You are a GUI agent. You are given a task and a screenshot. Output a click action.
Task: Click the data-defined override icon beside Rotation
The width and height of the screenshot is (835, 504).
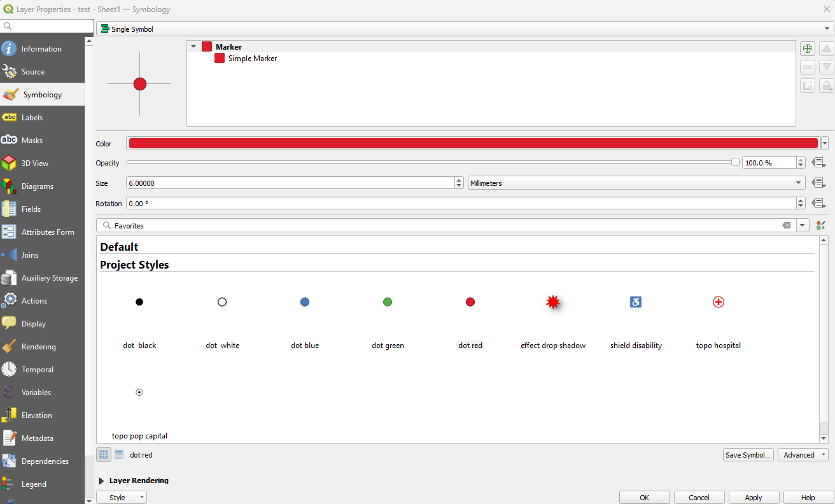(818, 204)
